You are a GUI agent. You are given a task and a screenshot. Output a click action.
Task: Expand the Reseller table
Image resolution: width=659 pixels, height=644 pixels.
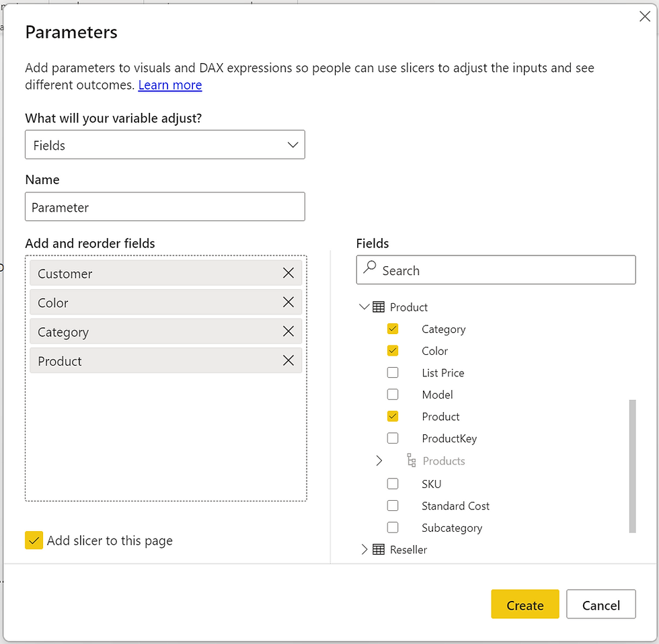pos(363,549)
